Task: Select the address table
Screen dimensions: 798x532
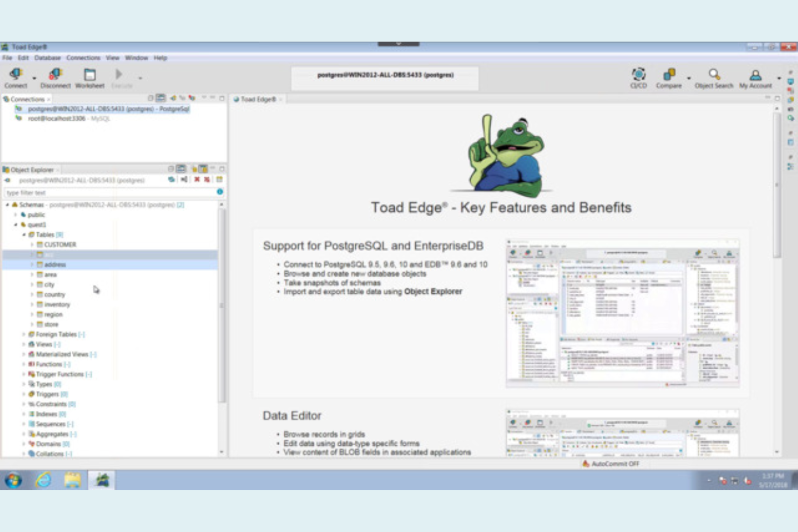Action: coord(55,265)
